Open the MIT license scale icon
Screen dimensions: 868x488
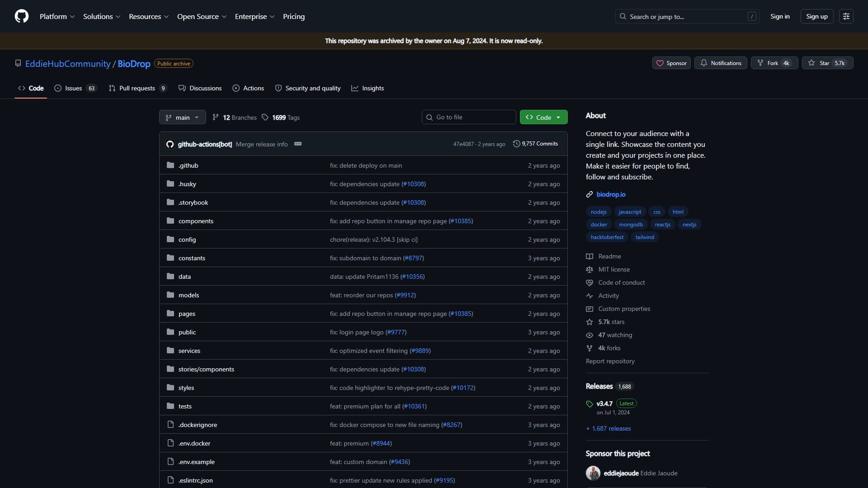[590, 269]
